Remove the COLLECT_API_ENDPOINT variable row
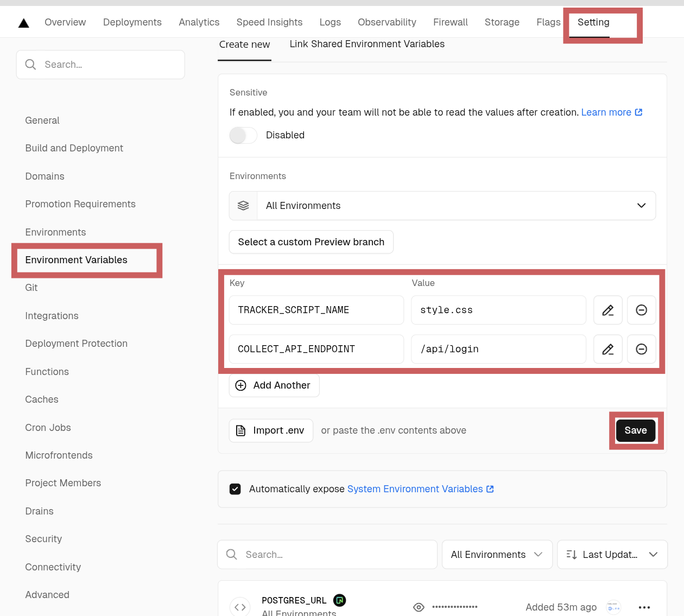 (x=641, y=349)
